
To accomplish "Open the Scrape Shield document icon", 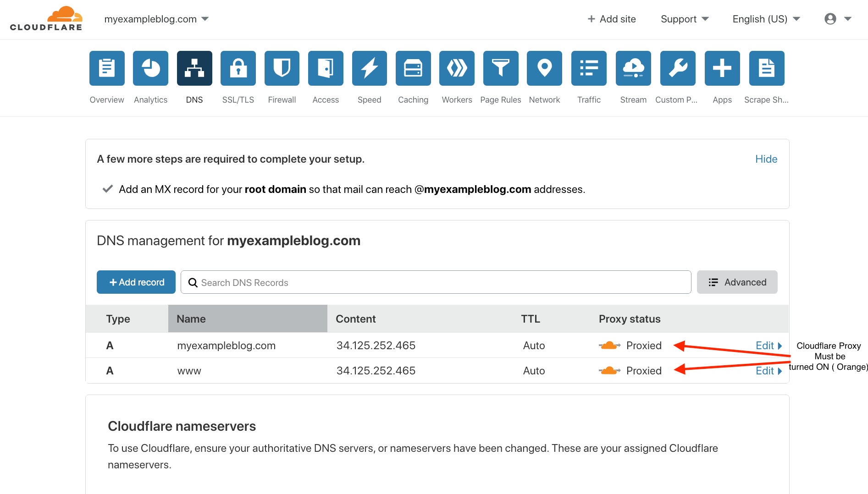I will (x=767, y=68).
